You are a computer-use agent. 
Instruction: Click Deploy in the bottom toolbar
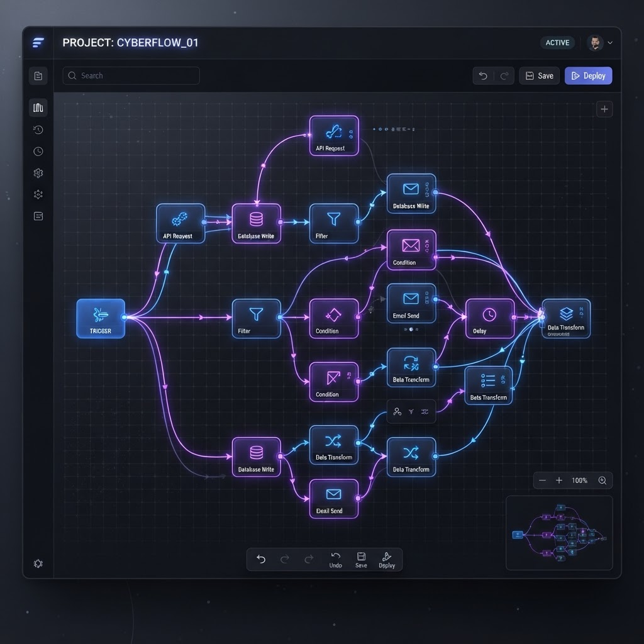point(387,560)
